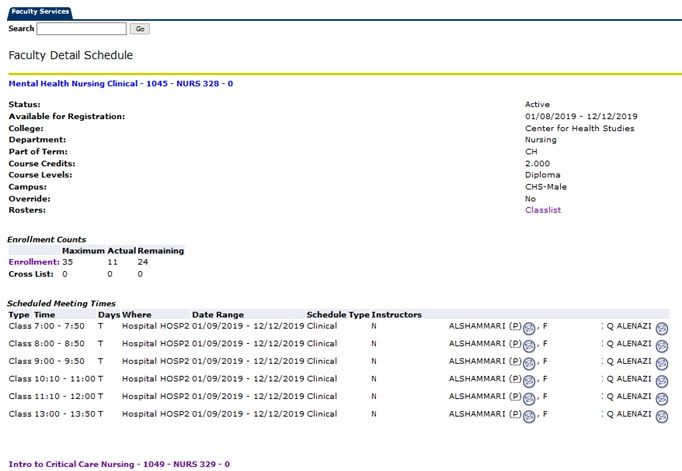
Task: Select the Instructors column header
Action: [396, 314]
